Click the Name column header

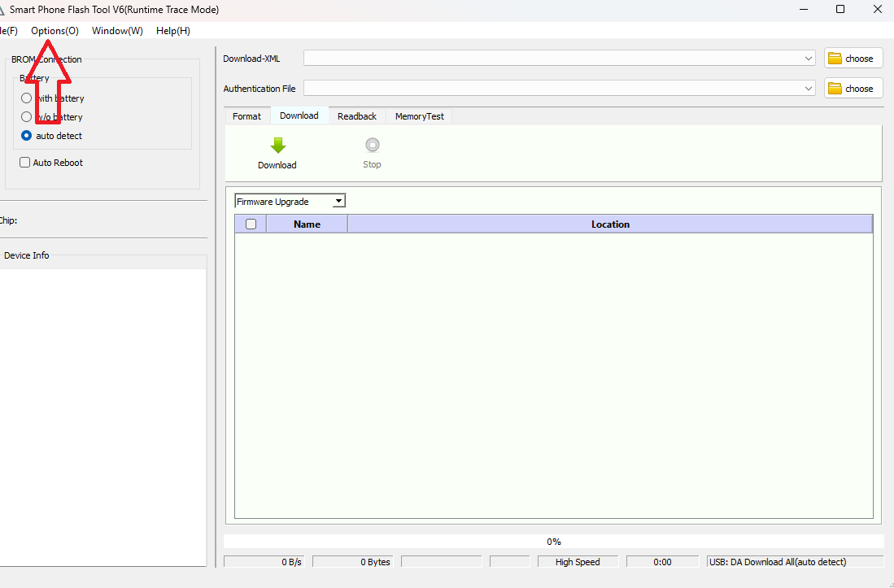pos(307,224)
